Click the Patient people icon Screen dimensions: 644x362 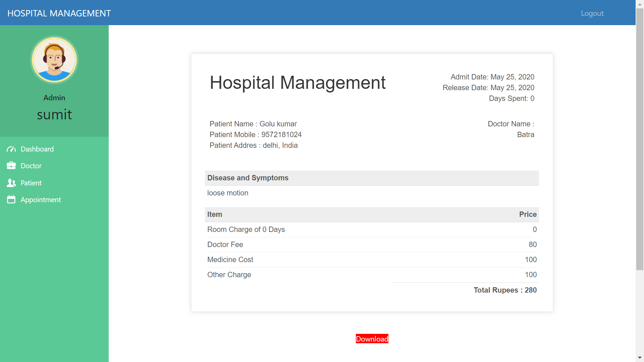(x=11, y=183)
